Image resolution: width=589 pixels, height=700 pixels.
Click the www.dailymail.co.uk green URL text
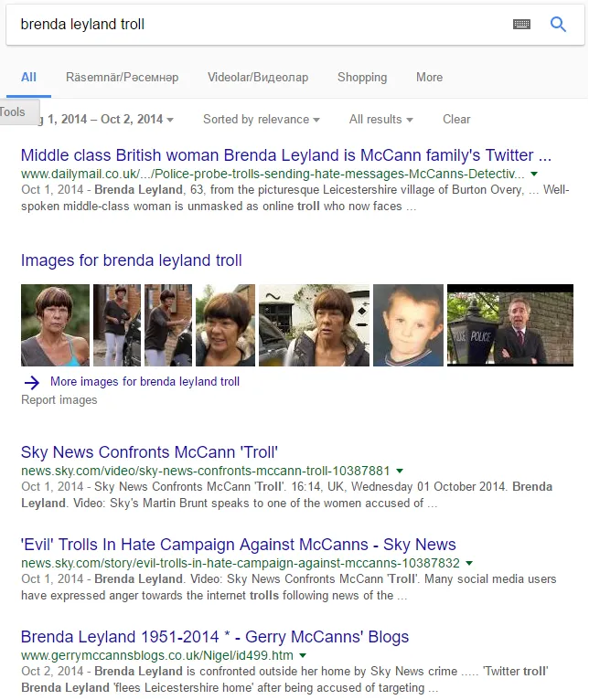click(x=273, y=174)
